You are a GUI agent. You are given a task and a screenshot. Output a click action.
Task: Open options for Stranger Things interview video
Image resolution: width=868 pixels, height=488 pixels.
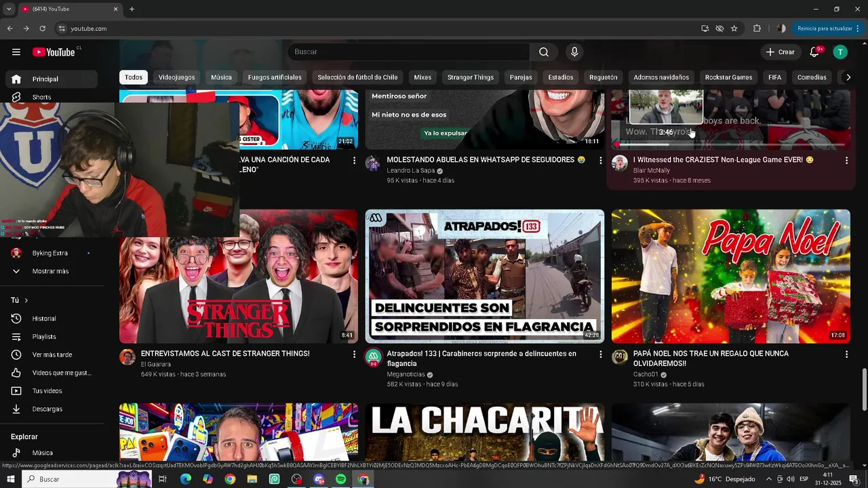[354, 354]
